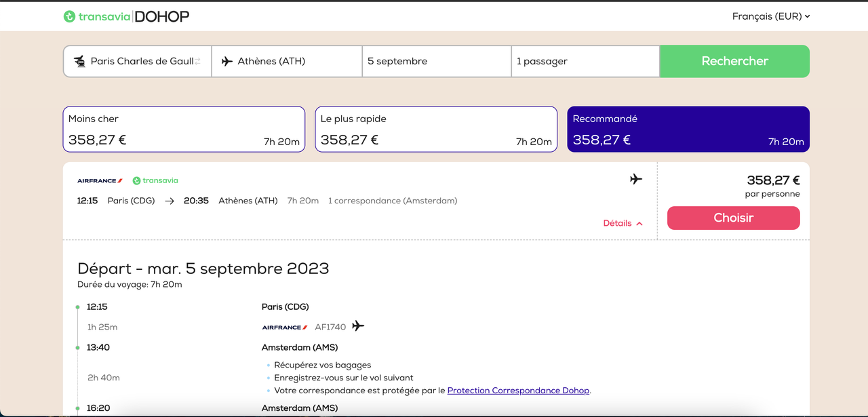Click the 1 correspondance (Amsterdam) text
This screenshot has height=417, width=868.
point(393,201)
